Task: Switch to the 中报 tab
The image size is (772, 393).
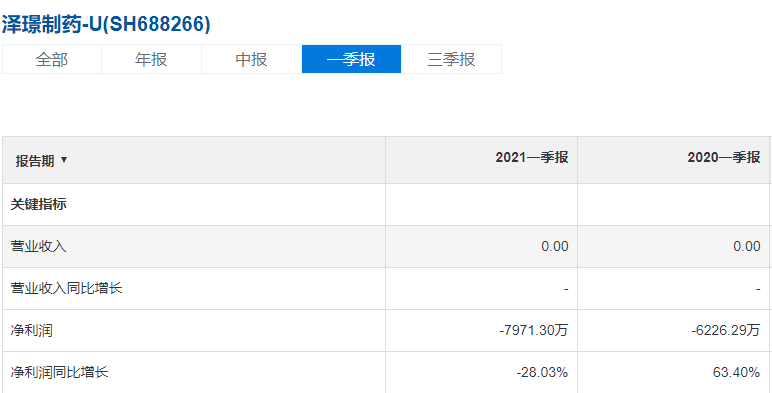Action: tap(252, 59)
